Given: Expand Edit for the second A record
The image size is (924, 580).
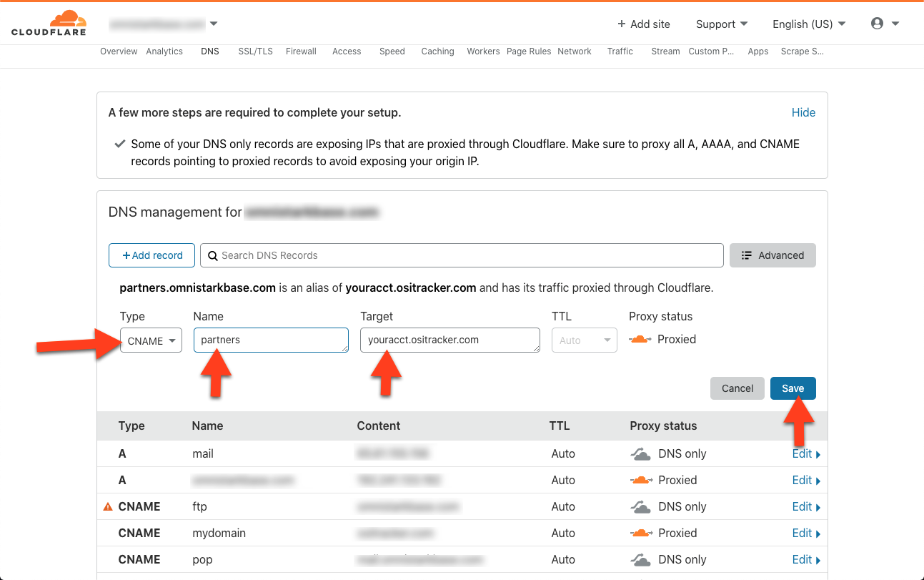Looking at the screenshot, I should 806,480.
